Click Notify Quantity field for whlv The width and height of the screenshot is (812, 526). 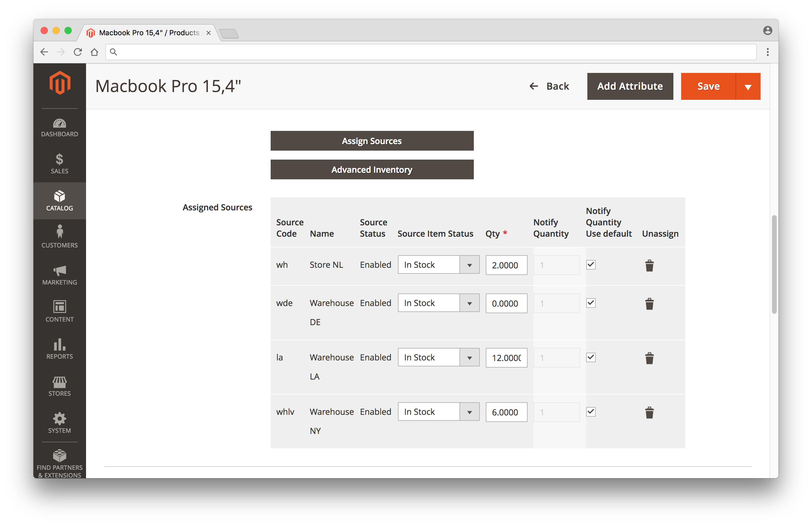tap(557, 412)
